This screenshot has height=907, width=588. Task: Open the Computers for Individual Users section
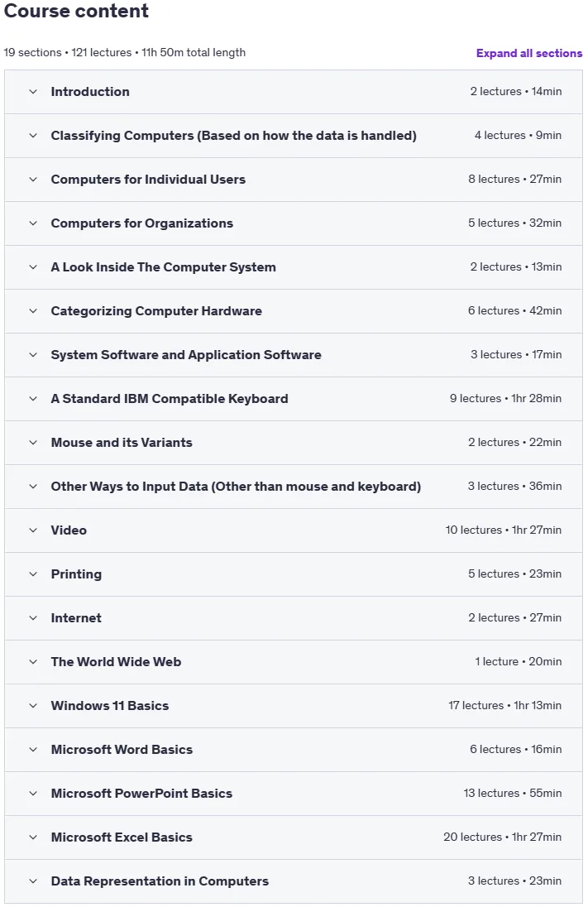click(148, 180)
